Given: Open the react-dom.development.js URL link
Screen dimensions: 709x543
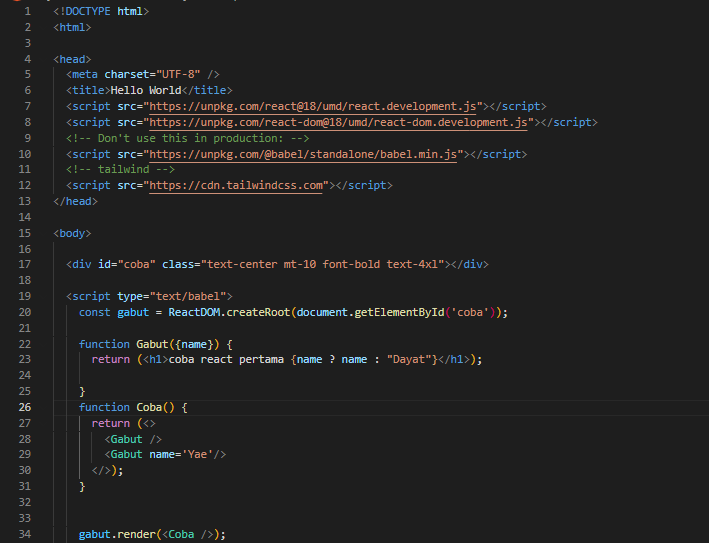Looking at the screenshot, I should click(338, 123).
